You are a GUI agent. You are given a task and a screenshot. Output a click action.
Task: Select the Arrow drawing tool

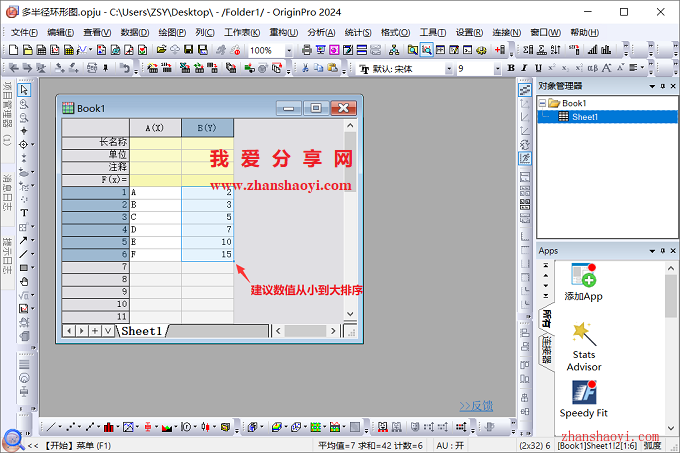23,240
